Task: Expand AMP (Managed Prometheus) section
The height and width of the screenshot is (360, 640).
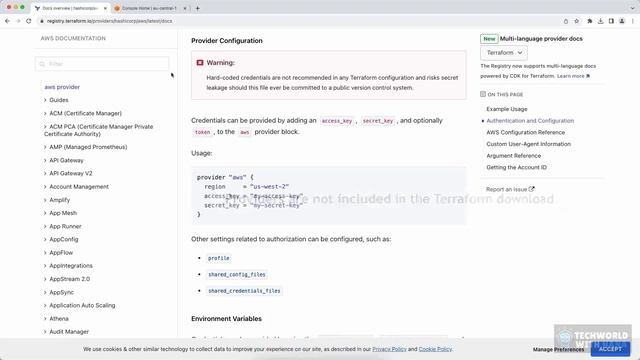Action: pos(85,147)
